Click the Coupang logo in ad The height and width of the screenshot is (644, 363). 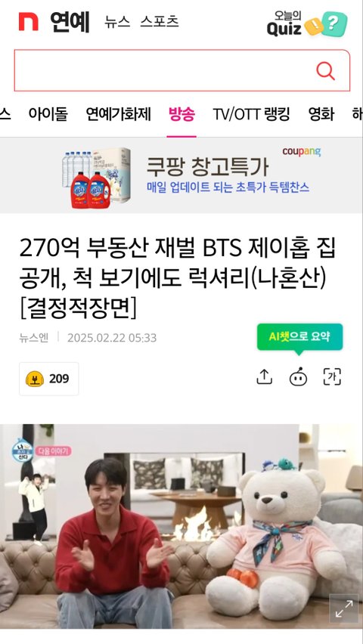click(301, 152)
